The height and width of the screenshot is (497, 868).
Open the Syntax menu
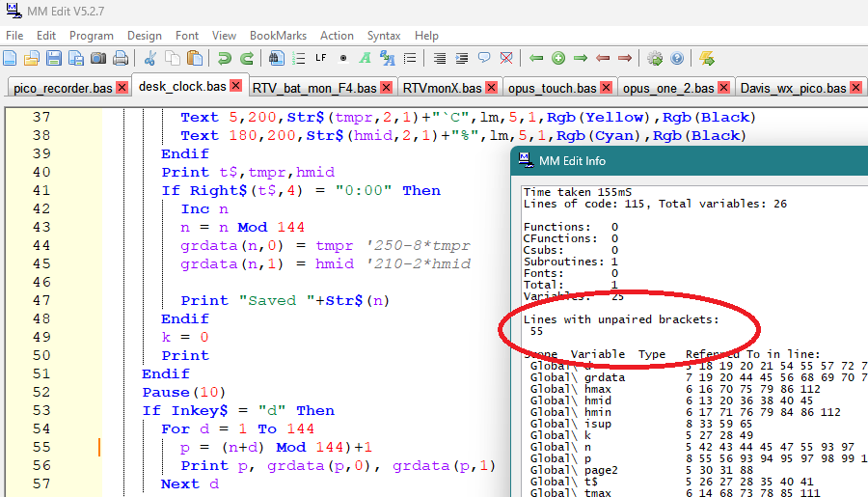pos(383,36)
